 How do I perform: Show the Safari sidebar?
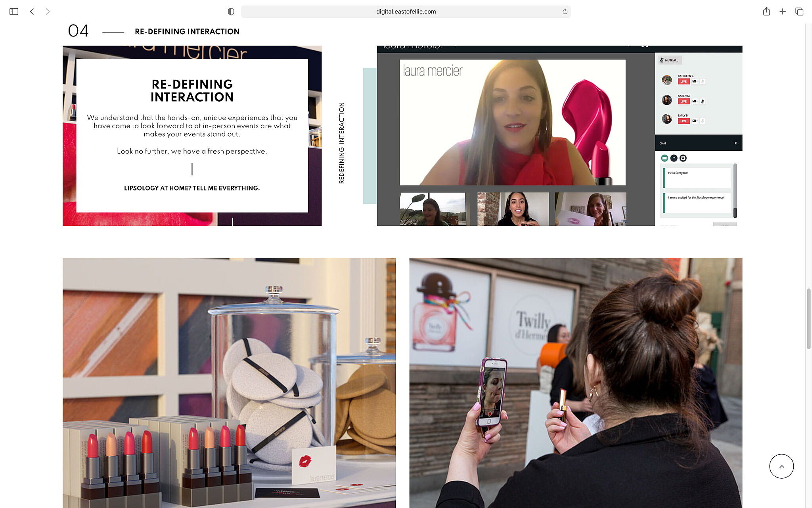pyautogui.click(x=14, y=12)
